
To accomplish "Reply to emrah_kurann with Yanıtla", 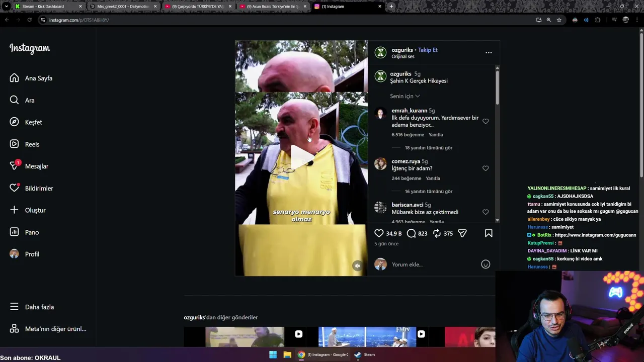I will (x=436, y=135).
